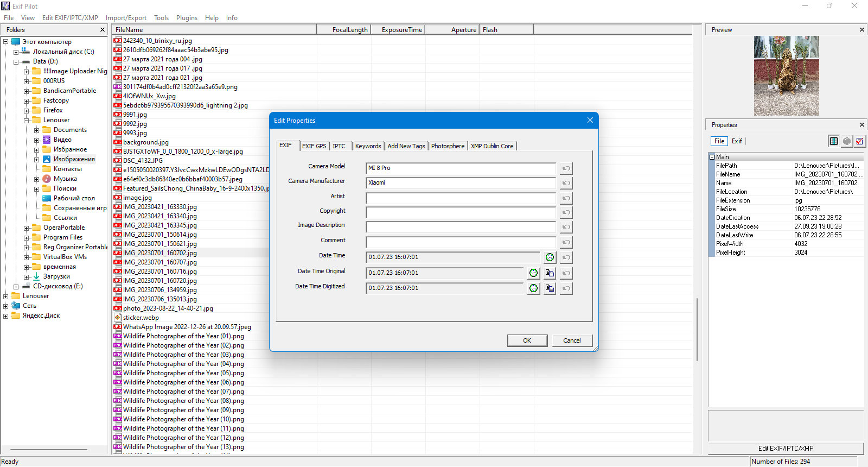
Task: Switch to the EXIF GPS tab
Action: click(314, 146)
